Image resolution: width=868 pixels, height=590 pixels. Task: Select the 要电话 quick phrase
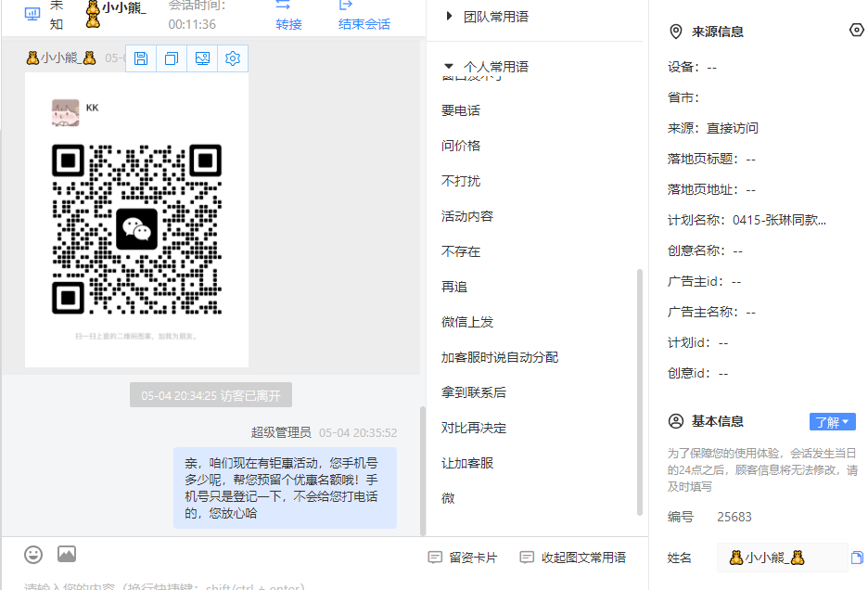461,110
